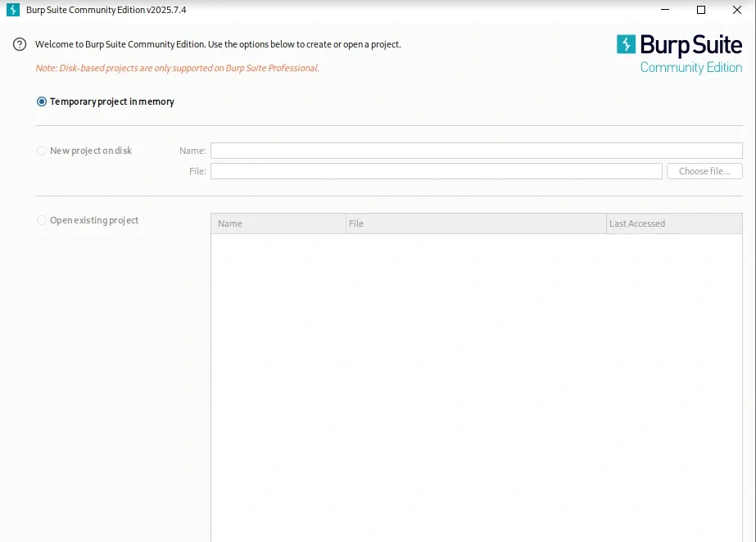Select Temporary project in memory option
This screenshot has width=756, height=542.
click(x=42, y=102)
